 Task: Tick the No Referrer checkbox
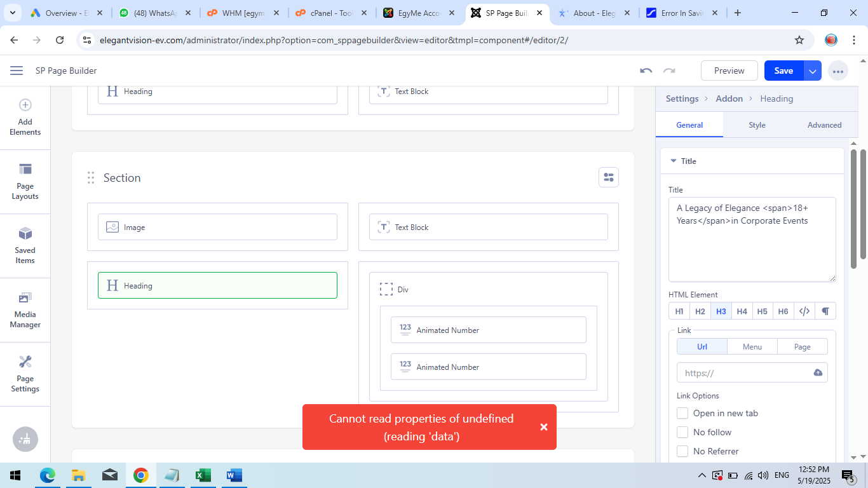(682, 451)
